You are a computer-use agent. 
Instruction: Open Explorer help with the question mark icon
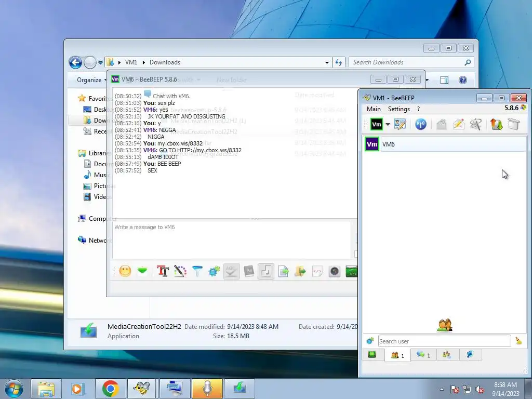pos(462,79)
